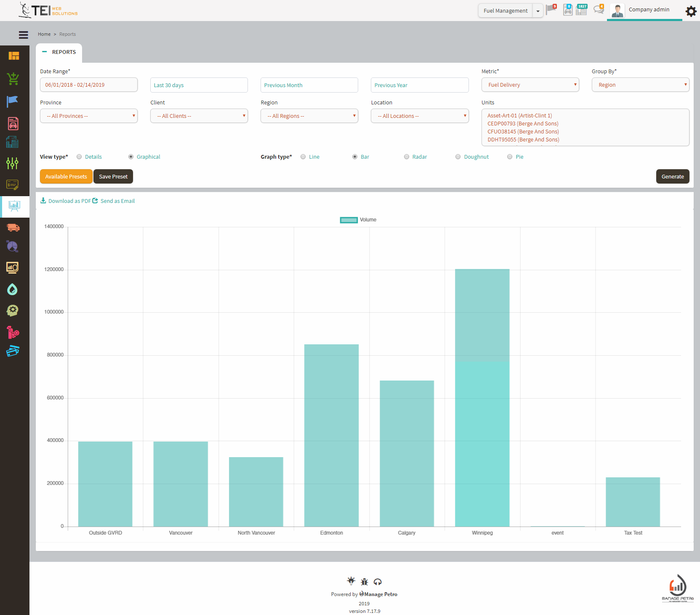
Task: Select the cheque writing icon in sidebar
Action: 12,184
